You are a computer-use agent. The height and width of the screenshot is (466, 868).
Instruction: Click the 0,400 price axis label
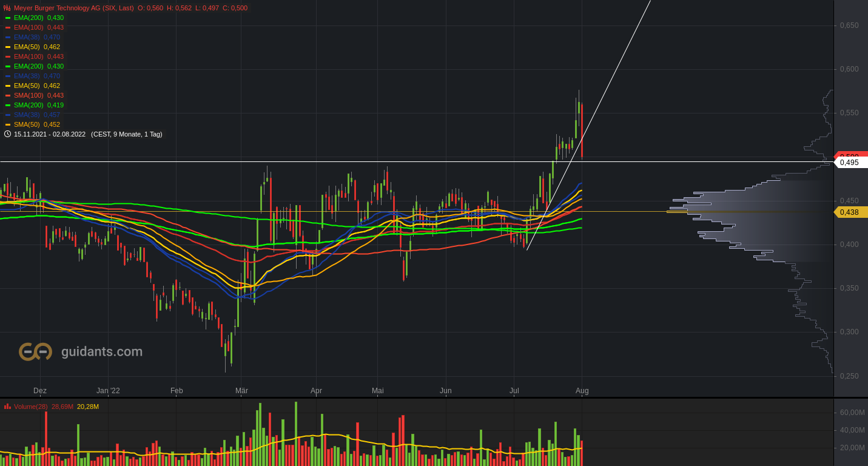[849, 245]
